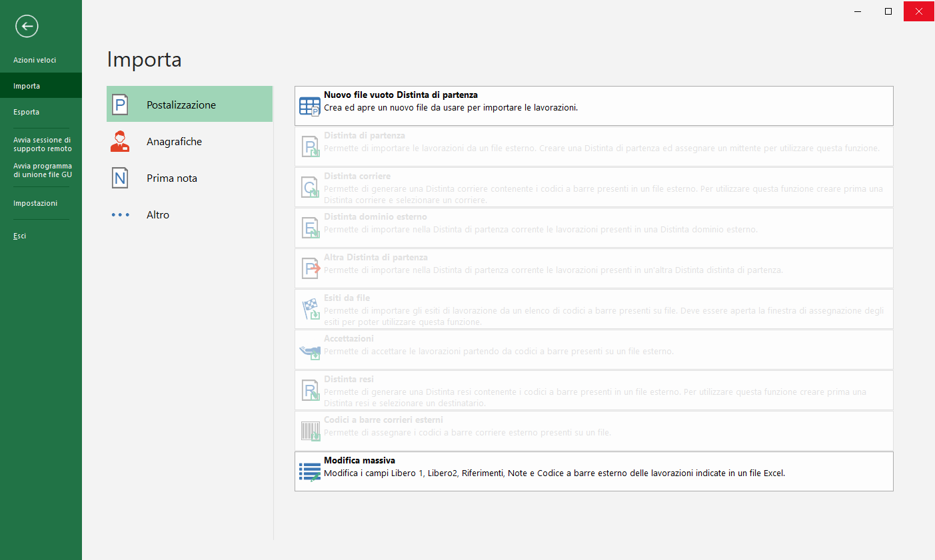Viewport: 935px width, 560px height.
Task: Choose Esci to exit the application
Action: click(x=20, y=236)
